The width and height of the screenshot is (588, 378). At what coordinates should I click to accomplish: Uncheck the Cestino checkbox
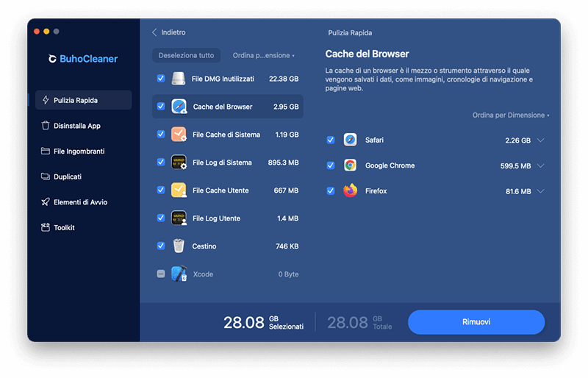(161, 246)
